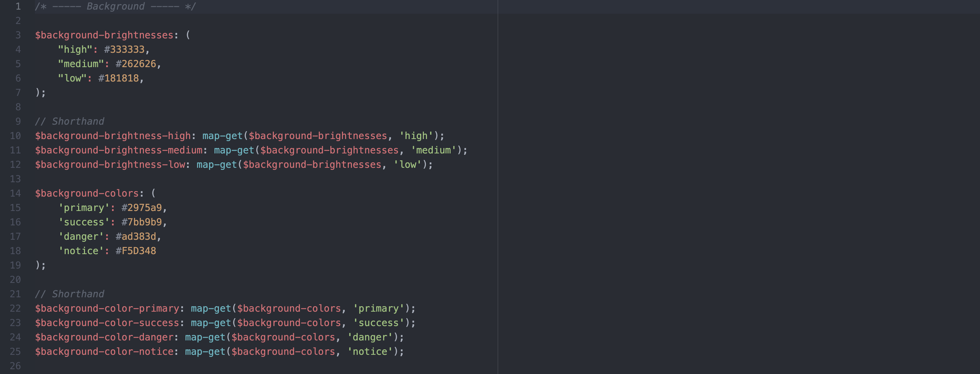This screenshot has height=374, width=980.
Task: Click $background-brightness-high variable declaration
Action: point(113,136)
